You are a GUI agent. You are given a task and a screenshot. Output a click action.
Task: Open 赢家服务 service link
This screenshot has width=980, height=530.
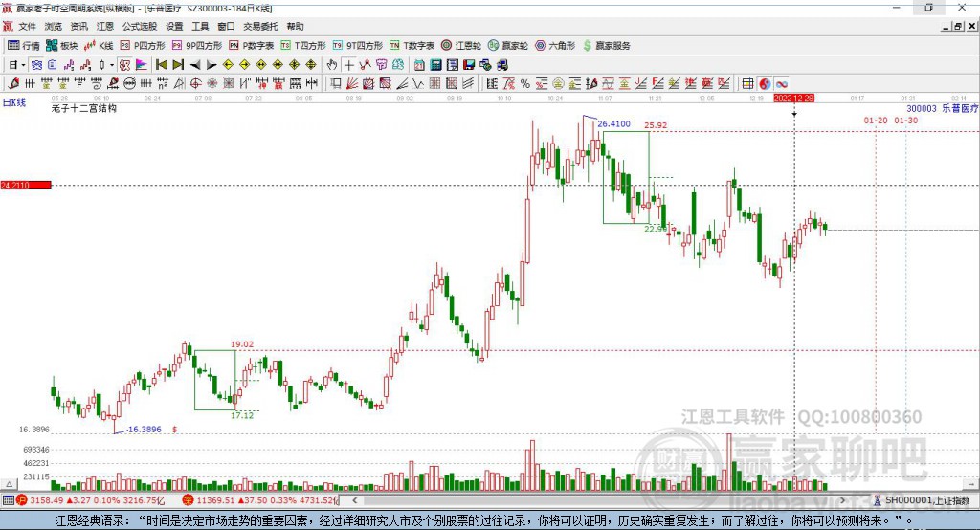(606, 46)
